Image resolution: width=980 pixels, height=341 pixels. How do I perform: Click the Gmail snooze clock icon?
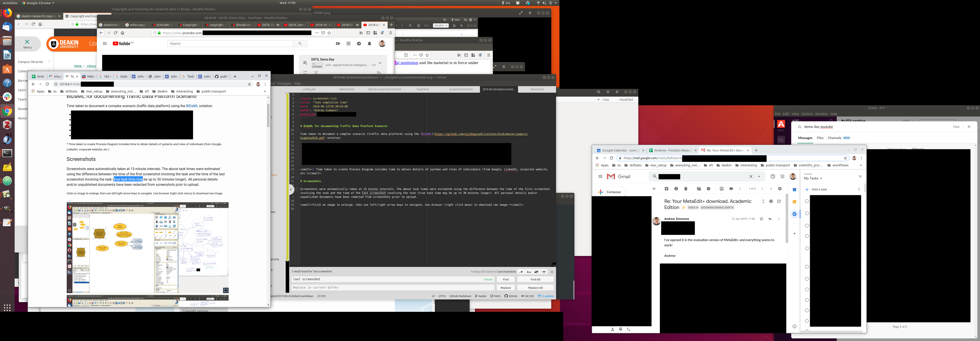tap(708, 189)
